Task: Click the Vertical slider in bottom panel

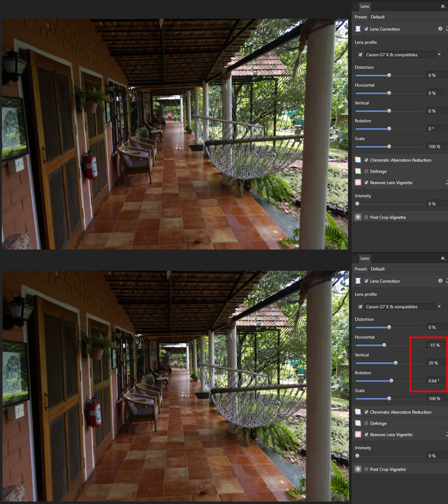Action: pyautogui.click(x=389, y=363)
